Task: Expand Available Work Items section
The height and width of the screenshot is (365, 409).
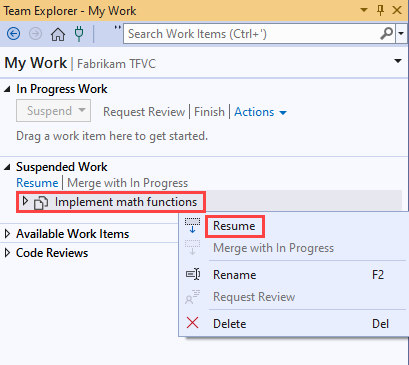Action: pos(7,234)
